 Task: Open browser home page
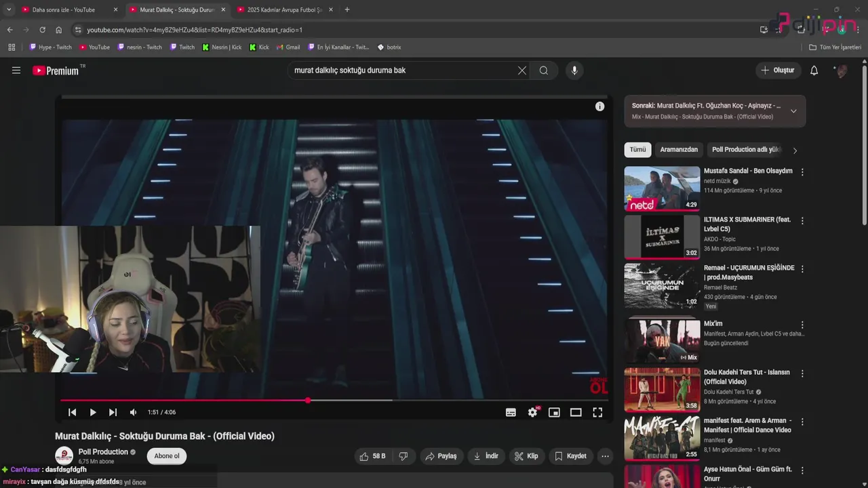(58, 30)
